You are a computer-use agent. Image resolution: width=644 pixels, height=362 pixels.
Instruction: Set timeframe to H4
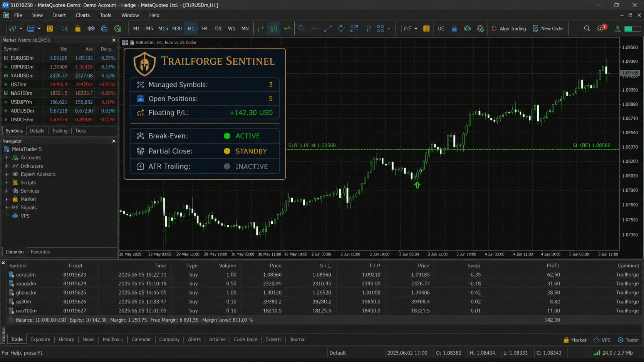pos(205,28)
